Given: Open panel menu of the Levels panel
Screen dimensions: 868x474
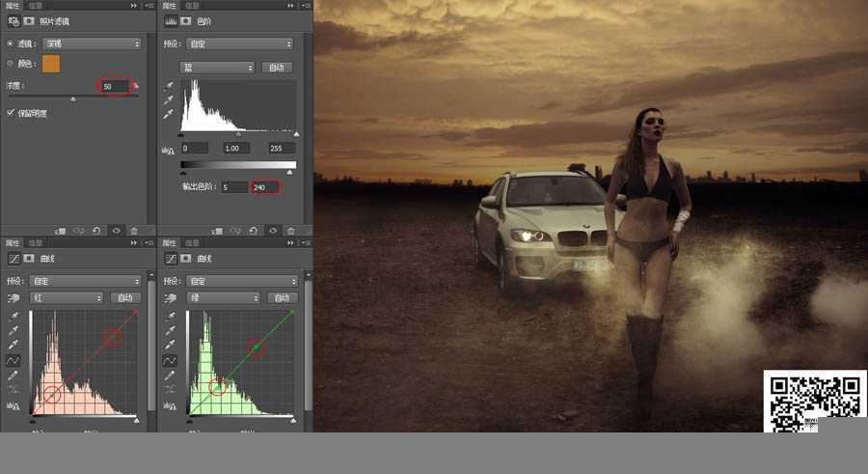Looking at the screenshot, I should click(x=306, y=5).
